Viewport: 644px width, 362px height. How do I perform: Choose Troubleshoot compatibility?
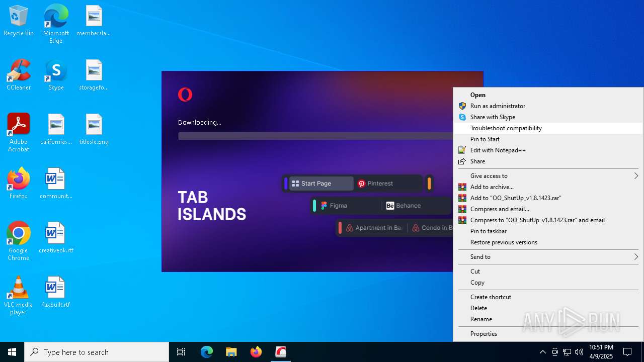(x=548, y=128)
